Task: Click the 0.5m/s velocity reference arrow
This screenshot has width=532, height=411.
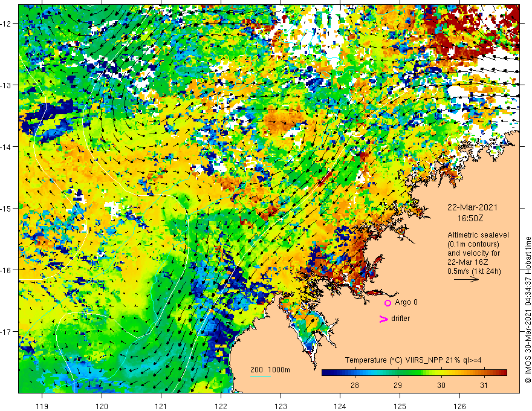Action: coord(466,279)
